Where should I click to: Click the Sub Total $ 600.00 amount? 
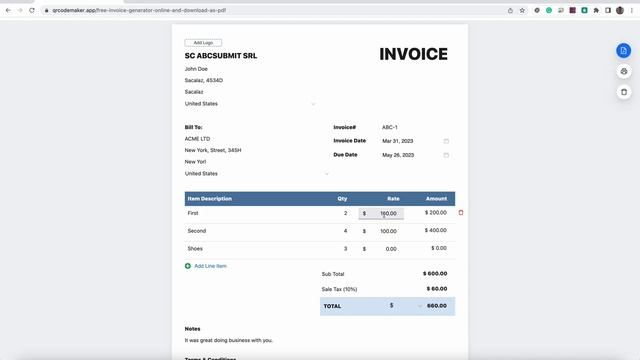(435, 273)
